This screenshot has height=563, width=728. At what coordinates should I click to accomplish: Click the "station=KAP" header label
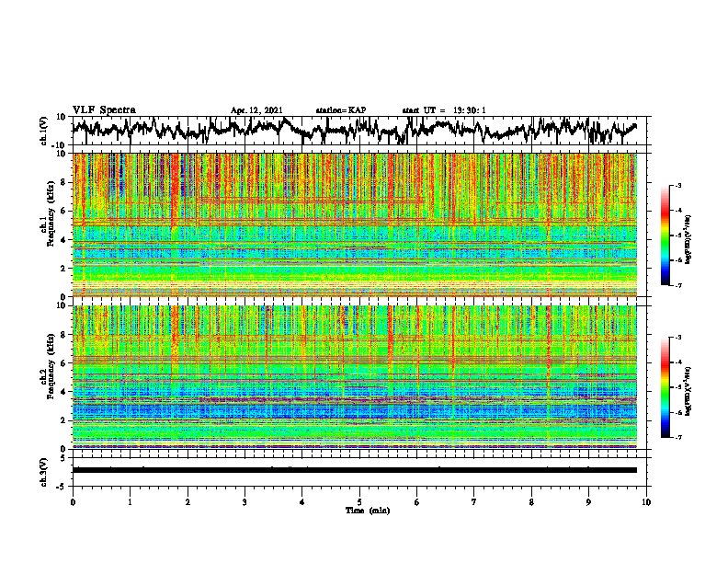click(x=341, y=110)
